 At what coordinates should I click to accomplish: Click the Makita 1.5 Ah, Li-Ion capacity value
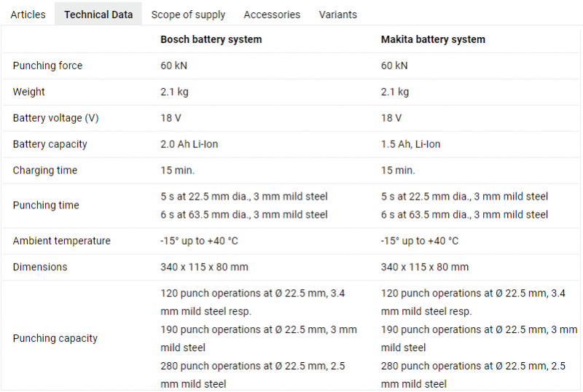(411, 144)
